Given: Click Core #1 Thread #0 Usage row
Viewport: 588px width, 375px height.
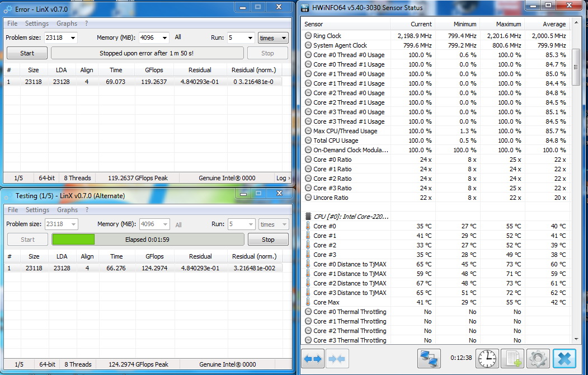Looking at the screenshot, I should (436, 73).
